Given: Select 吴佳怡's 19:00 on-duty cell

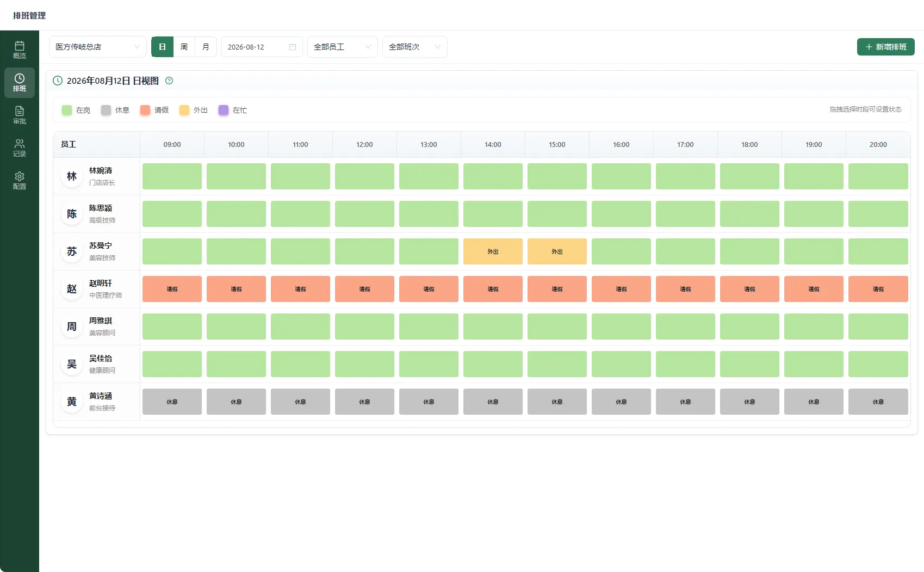Looking at the screenshot, I should (x=814, y=364).
